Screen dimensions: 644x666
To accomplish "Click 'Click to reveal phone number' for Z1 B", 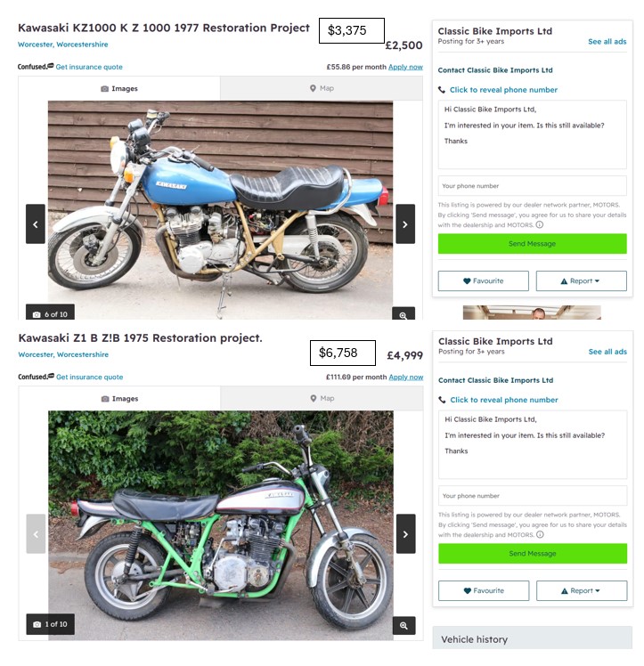I will tap(504, 400).
